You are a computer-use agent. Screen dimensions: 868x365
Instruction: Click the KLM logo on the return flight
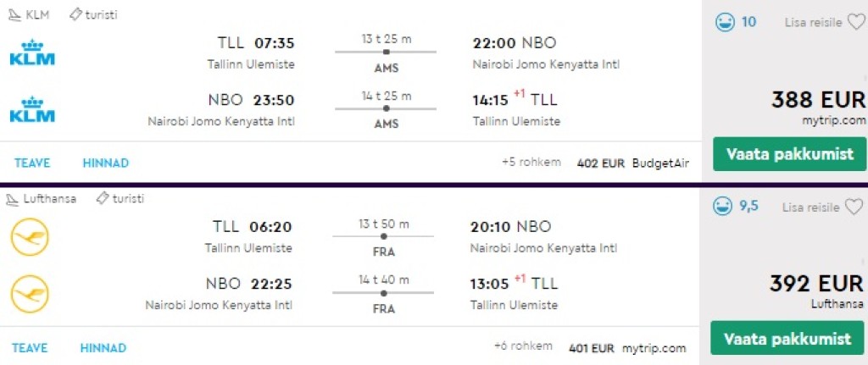coord(31,109)
